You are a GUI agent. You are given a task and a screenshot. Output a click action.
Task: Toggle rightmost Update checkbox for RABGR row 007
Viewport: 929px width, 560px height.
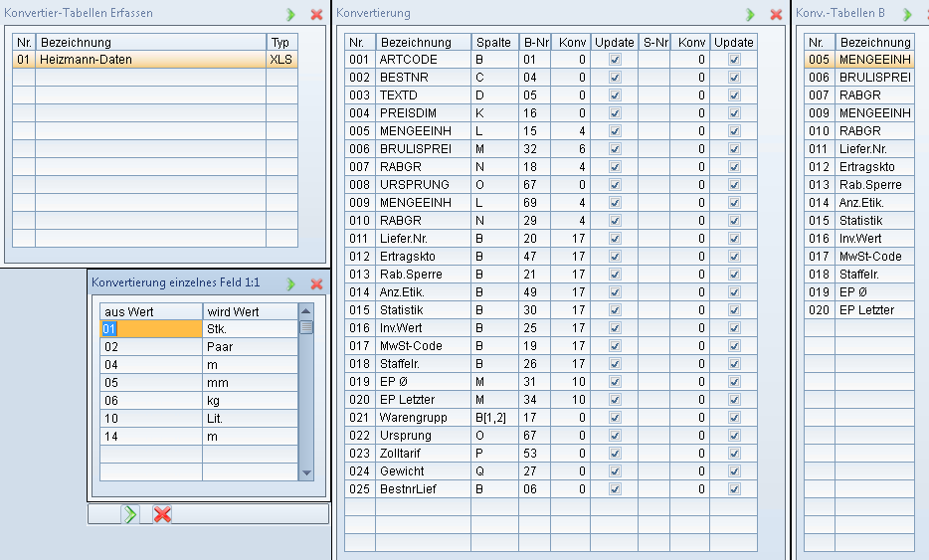tap(734, 167)
